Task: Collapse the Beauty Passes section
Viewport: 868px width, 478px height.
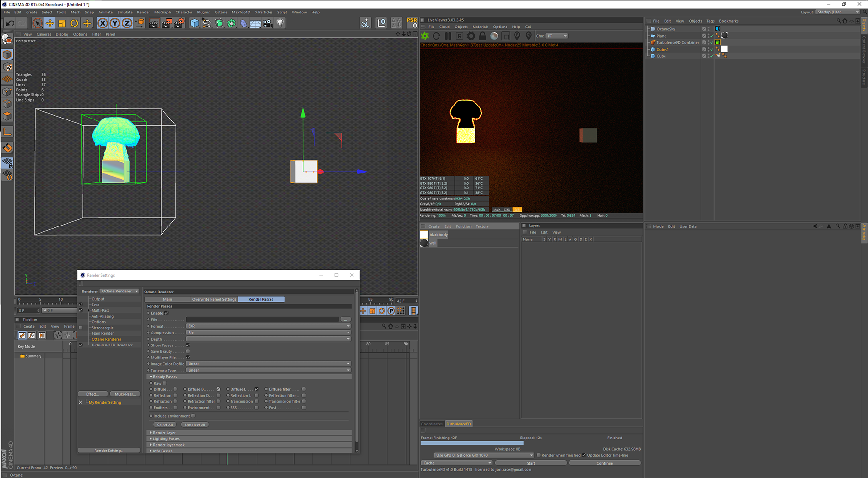Action: (x=249, y=377)
